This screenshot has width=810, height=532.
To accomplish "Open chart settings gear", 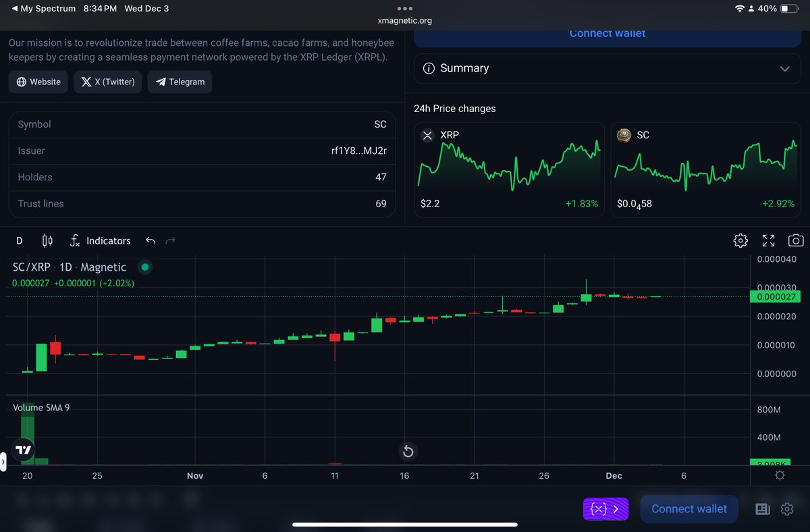I will [x=740, y=240].
